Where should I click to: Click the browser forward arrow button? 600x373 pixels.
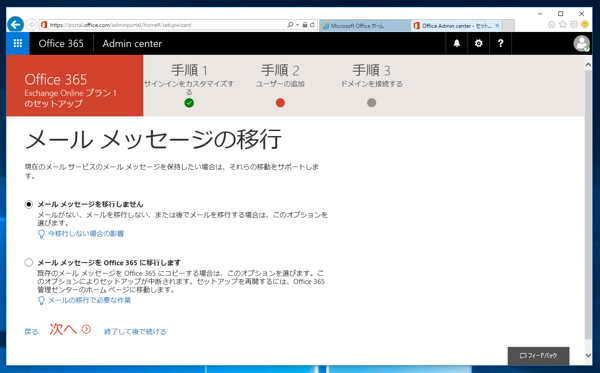point(31,25)
